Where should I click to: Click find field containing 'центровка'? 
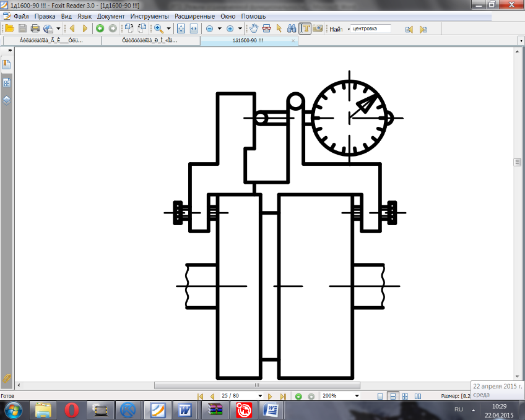371,28
